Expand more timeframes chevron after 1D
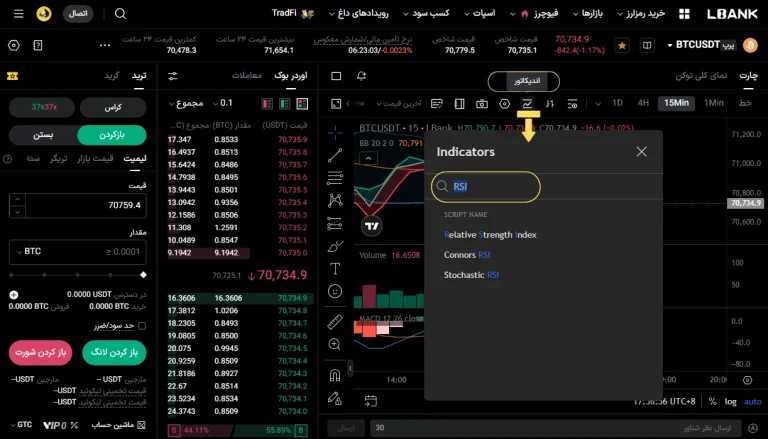 click(x=598, y=103)
